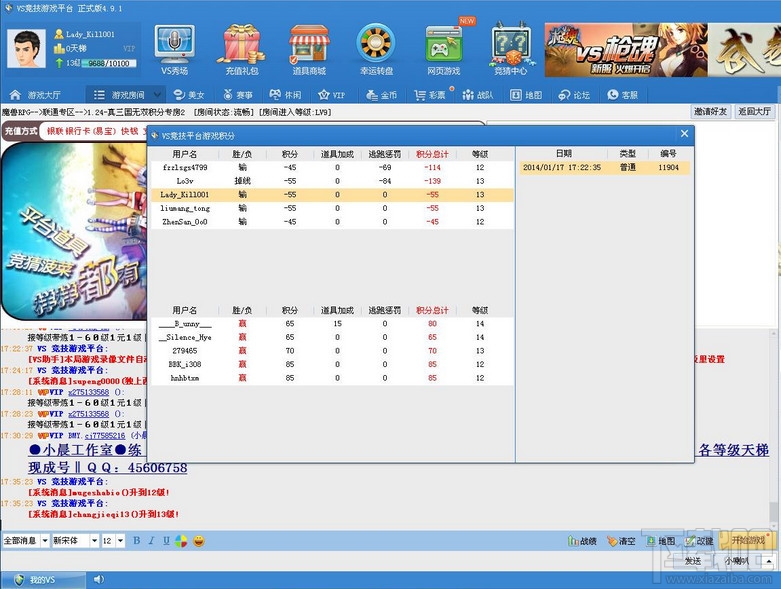The width and height of the screenshot is (781, 589).
Task: Select the Lo3v row
Action: [x=332, y=181]
